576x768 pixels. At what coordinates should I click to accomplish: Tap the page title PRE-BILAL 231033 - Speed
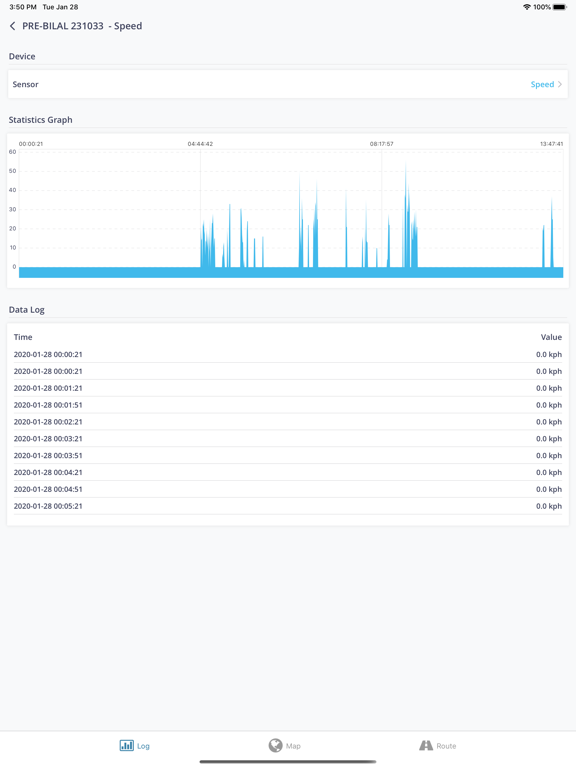pyautogui.click(x=82, y=26)
